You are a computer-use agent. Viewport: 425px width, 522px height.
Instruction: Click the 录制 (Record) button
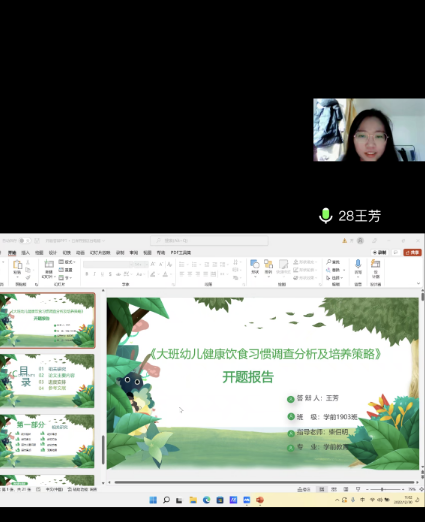tap(380, 253)
